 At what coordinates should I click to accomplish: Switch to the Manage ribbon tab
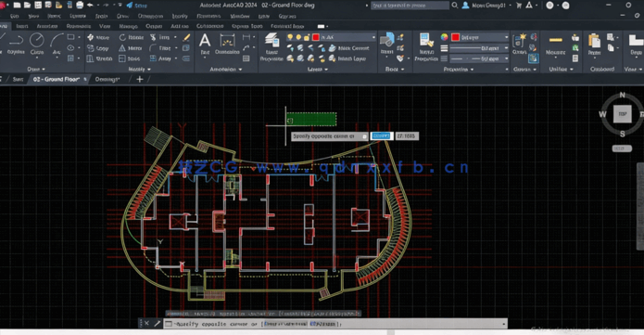(x=129, y=26)
